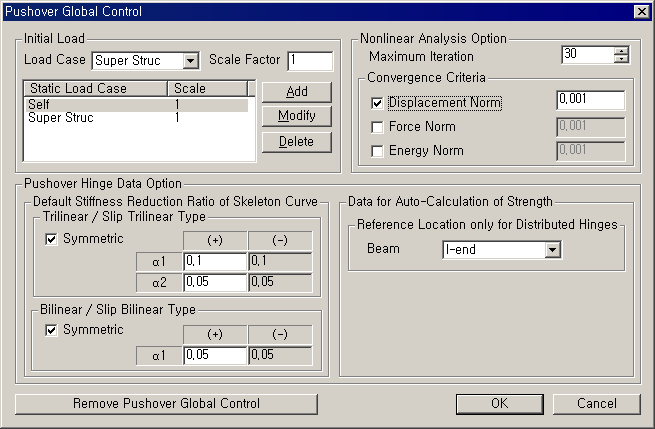
Task: Uncheck Symmetric for Trilinear type
Action: point(52,239)
